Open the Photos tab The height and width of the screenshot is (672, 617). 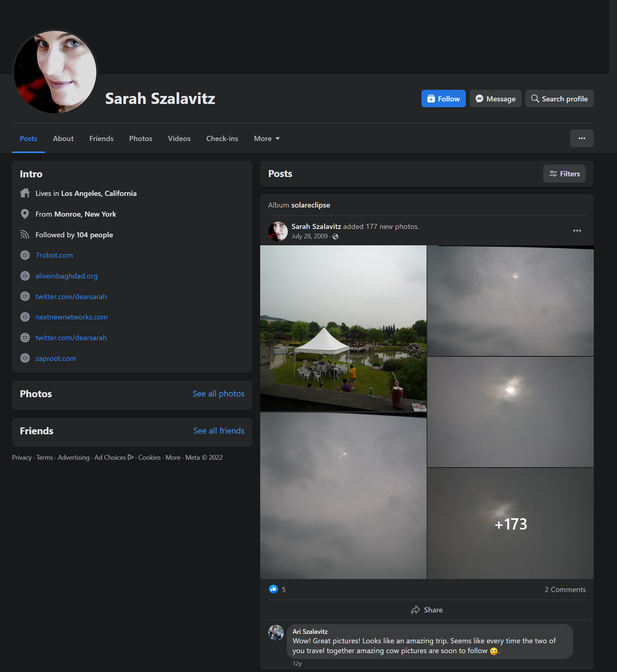141,138
